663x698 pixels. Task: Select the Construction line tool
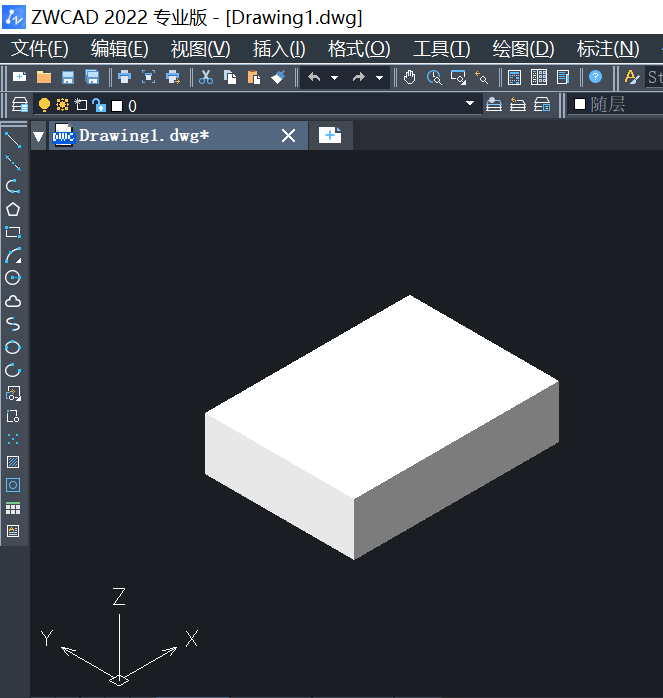point(13,163)
